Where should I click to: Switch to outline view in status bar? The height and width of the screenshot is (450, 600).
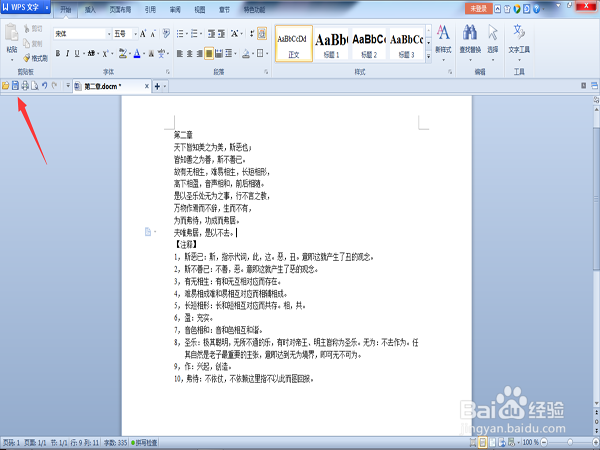pyautogui.click(x=492, y=443)
